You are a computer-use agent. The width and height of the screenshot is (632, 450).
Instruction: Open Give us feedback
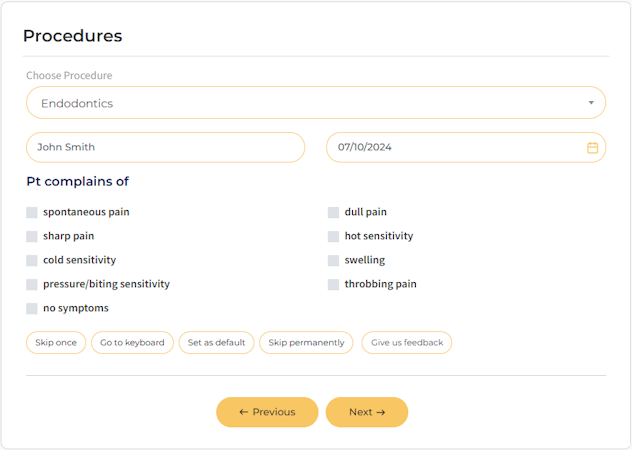[x=407, y=343]
